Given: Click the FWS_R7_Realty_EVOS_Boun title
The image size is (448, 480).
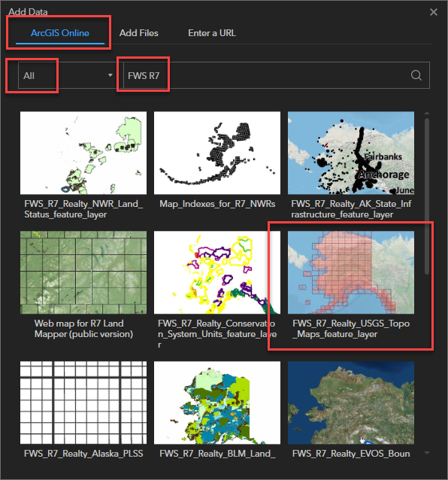Looking at the screenshot, I should pos(351,454).
